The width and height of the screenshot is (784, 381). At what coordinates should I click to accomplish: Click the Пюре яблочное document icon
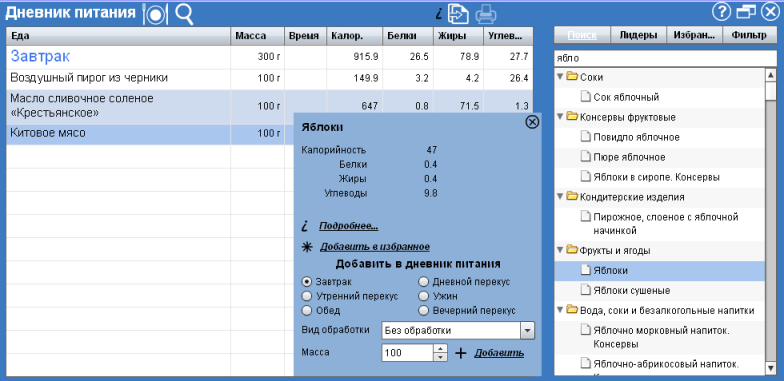585,157
